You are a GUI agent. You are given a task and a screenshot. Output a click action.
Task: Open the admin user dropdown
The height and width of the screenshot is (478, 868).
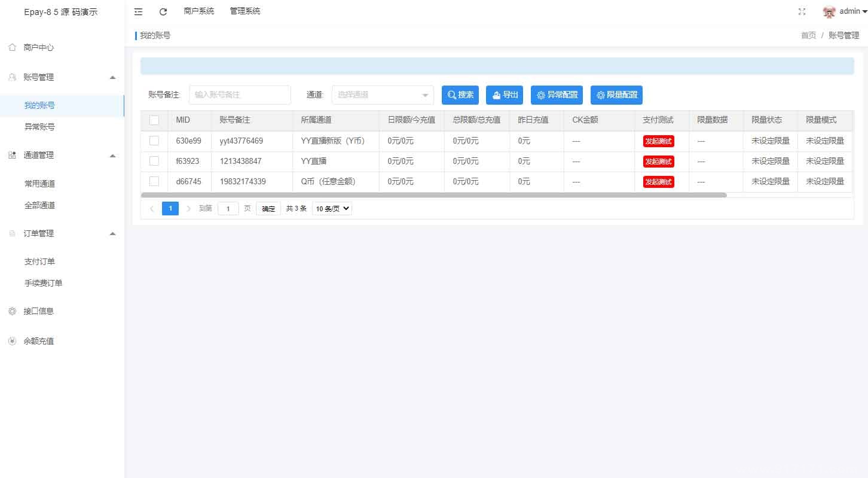853,11
